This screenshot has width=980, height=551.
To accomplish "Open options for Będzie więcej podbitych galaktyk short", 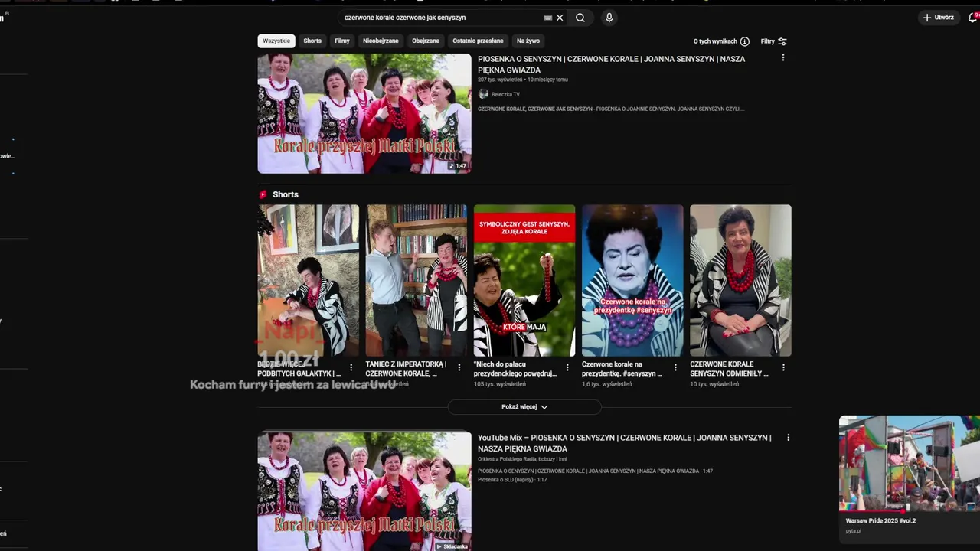I will click(351, 367).
